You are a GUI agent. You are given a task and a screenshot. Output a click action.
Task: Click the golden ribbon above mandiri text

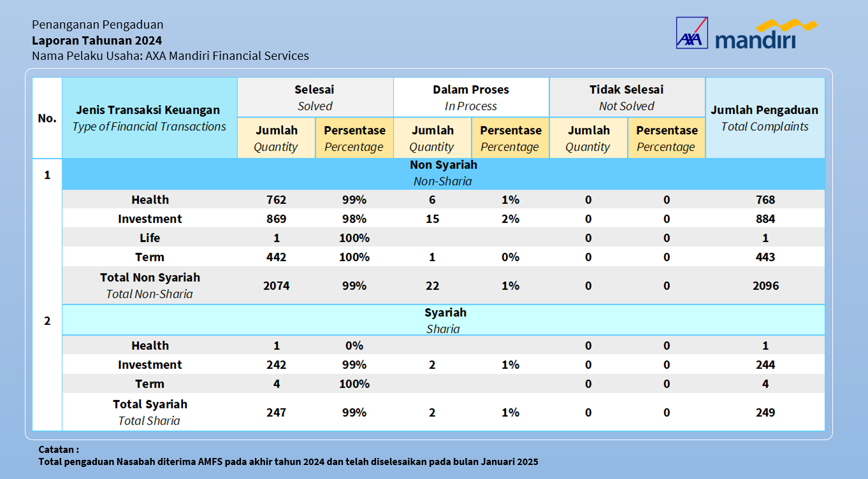786,27
